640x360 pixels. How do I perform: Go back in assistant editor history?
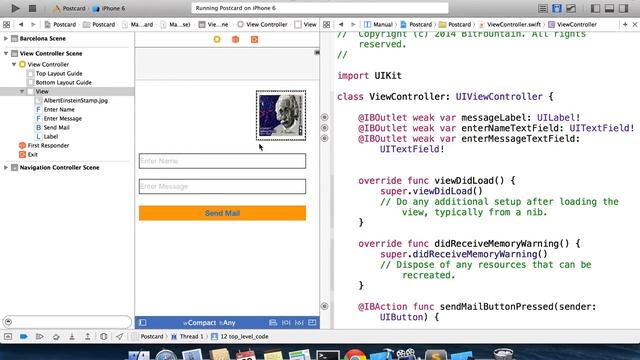(341, 24)
